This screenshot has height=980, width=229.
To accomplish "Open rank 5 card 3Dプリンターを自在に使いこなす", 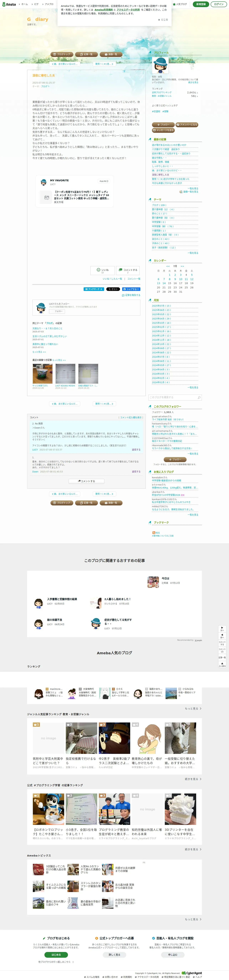I will [x=180, y=817].
